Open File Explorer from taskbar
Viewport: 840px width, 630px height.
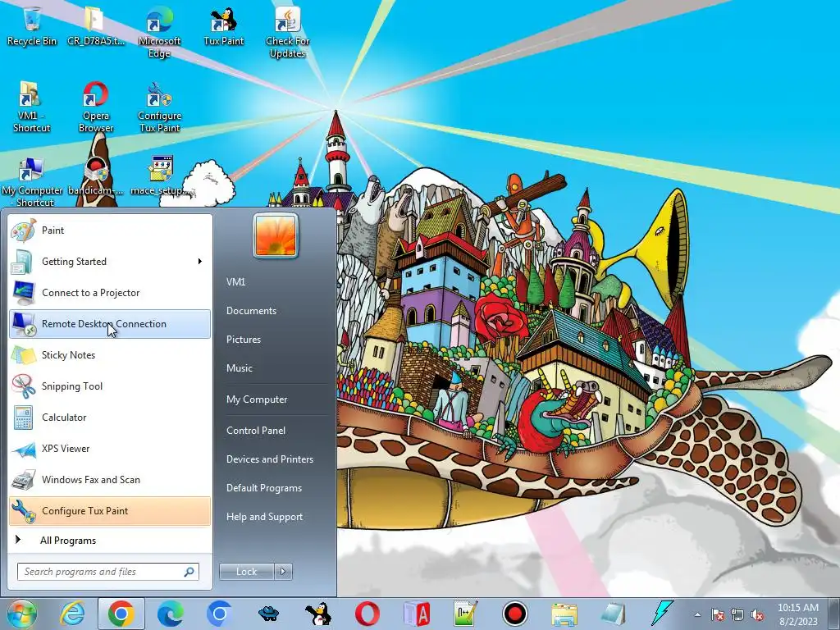point(564,614)
